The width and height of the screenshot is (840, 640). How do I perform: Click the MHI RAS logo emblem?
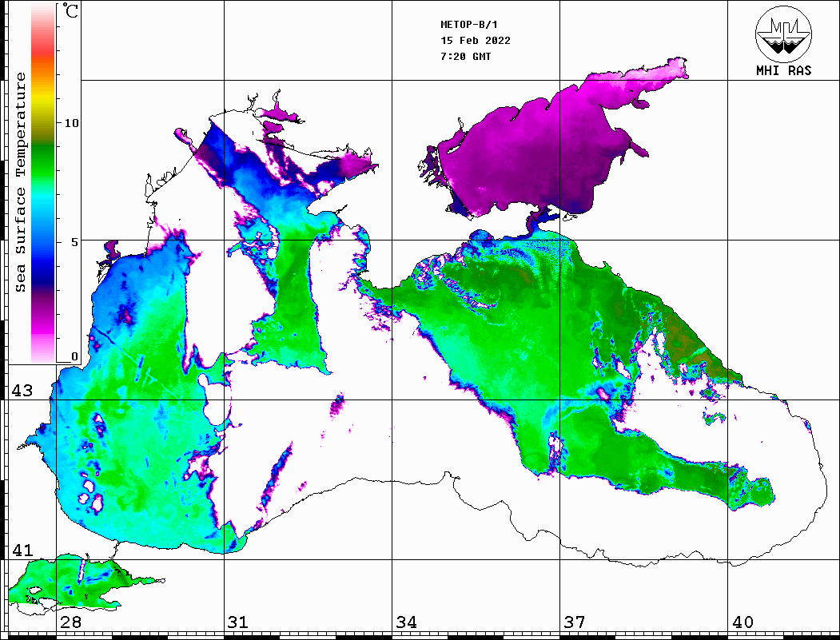(x=783, y=34)
